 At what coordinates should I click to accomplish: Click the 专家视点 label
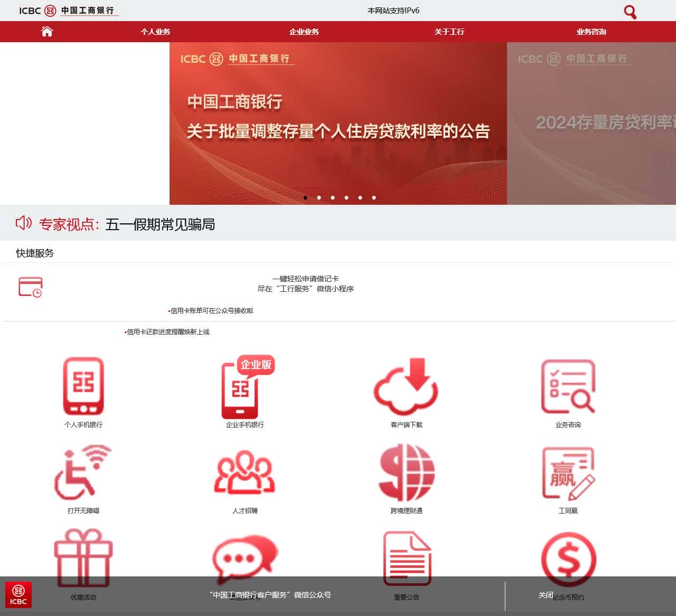point(69,224)
